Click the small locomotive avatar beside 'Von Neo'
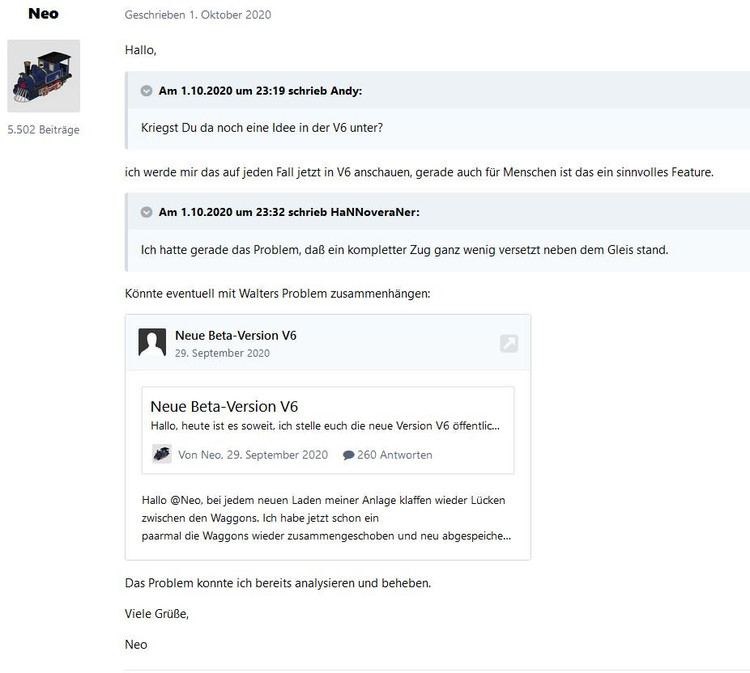 coord(162,454)
